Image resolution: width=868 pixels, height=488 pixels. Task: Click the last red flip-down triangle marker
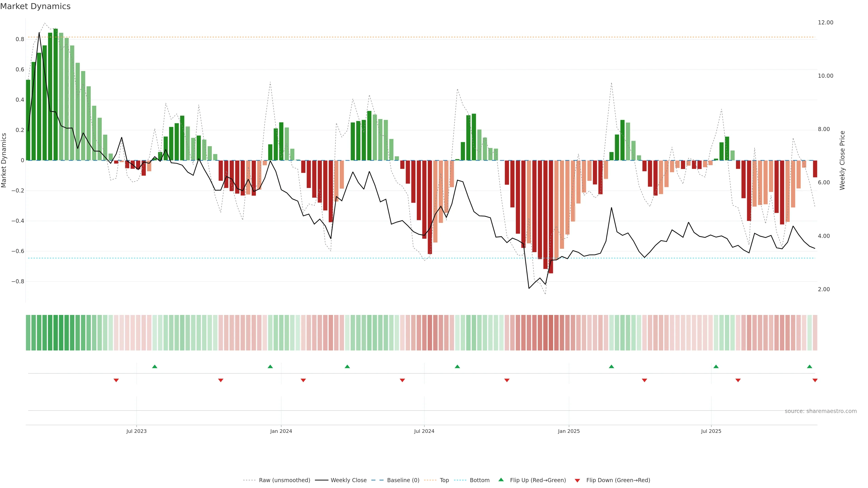coord(815,380)
